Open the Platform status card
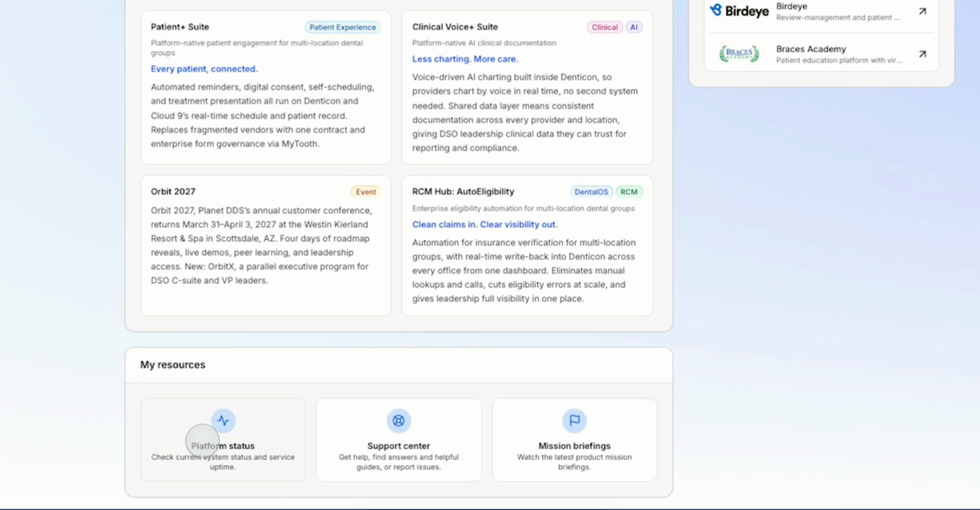980x510 pixels. pos(223,440)
